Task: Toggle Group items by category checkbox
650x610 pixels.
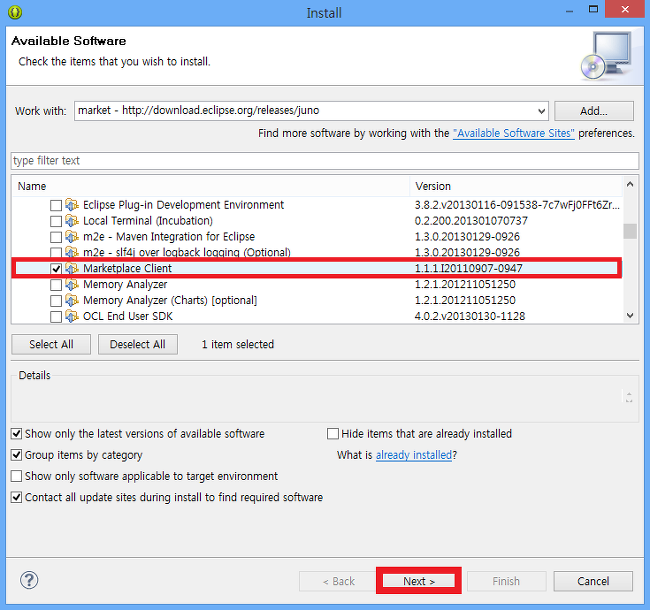Action: click(16, 455)
